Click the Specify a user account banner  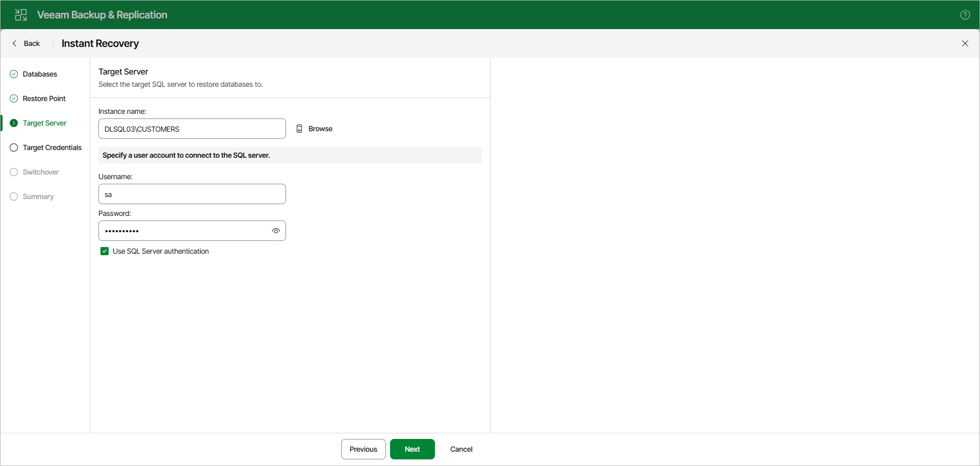tap(290, 155)
